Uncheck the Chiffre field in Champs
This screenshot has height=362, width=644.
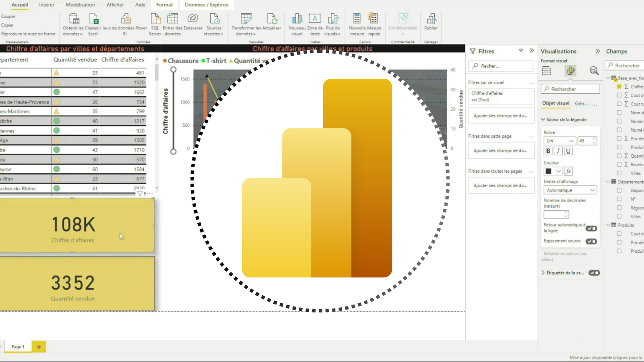[x=619, y=86]
